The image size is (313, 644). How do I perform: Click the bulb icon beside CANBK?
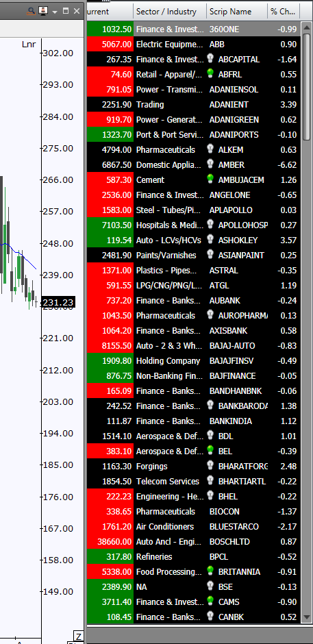coord(210,617)
